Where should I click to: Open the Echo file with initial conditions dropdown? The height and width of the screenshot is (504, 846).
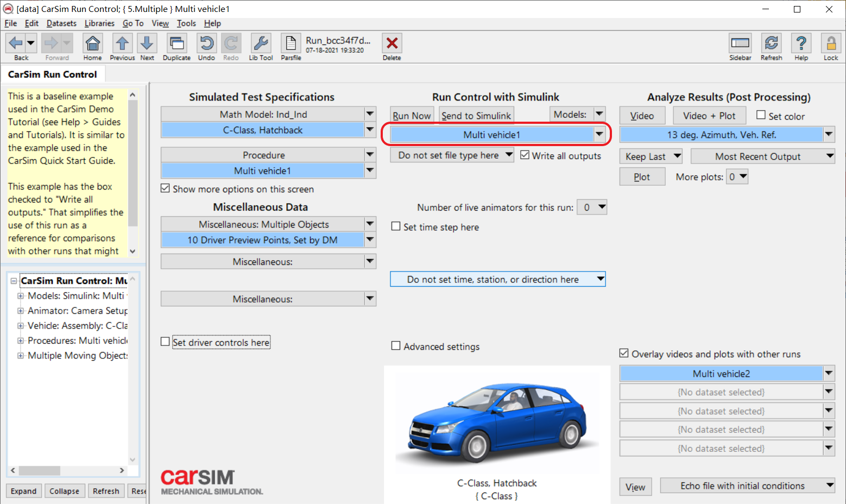tap(748, 486)
